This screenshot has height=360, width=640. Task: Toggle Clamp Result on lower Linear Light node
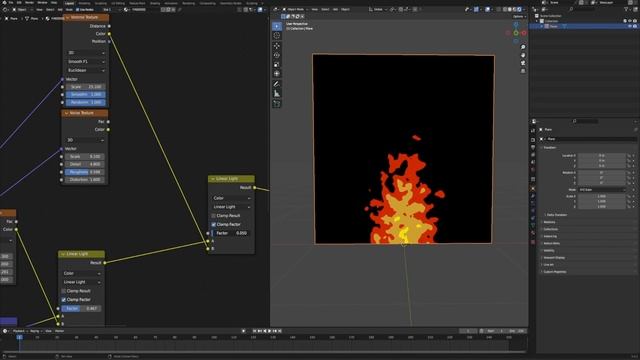coord(64,291)
